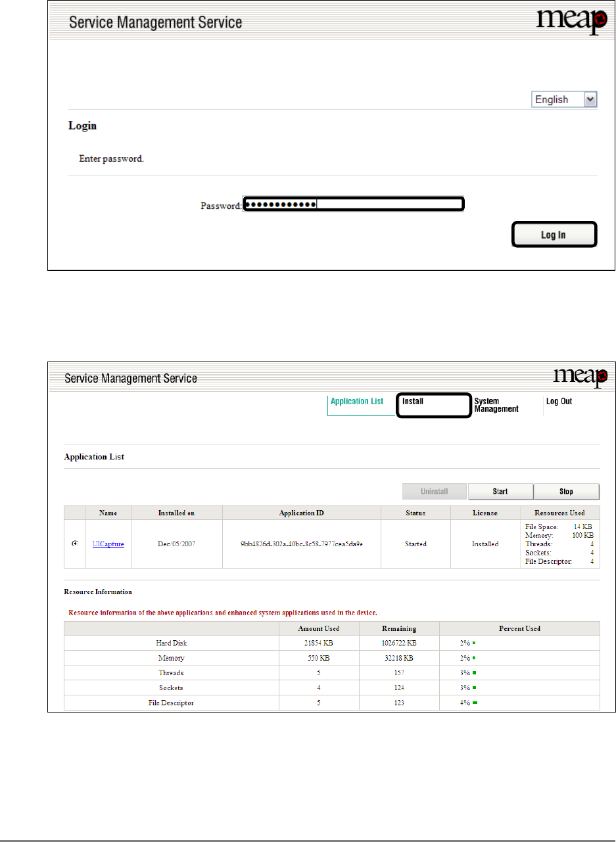Click the Hard Disk row label
Screen dimensions: 616x842
pos(171,643)
